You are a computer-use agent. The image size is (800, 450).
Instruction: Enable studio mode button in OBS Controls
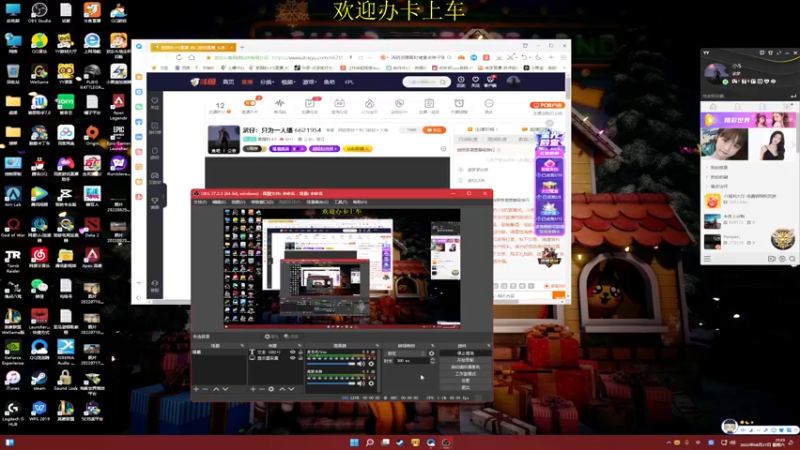coord(465,373)
